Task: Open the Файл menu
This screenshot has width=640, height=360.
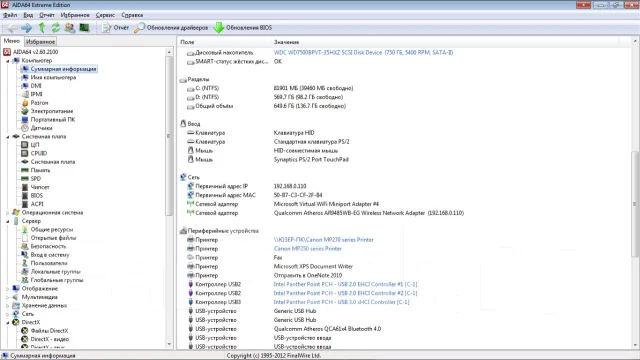Action: click(10, 15)
